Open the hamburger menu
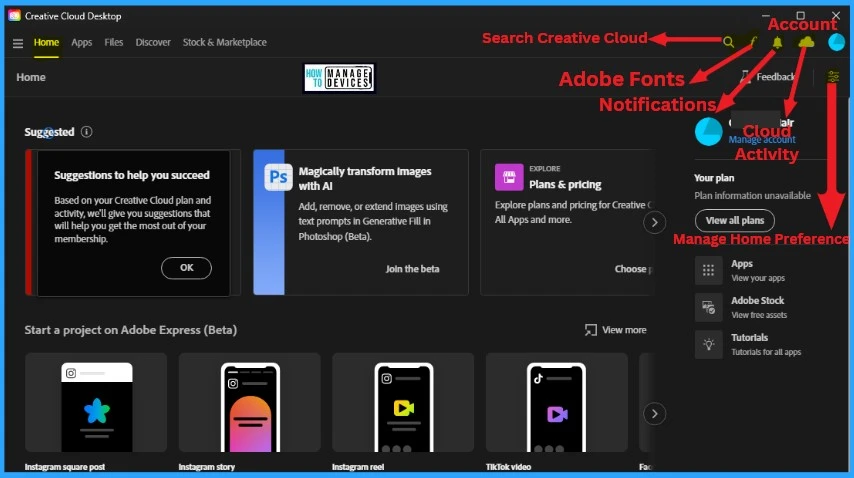The height and width of the screenshot is (478, 854). click(x=18, y=43)
